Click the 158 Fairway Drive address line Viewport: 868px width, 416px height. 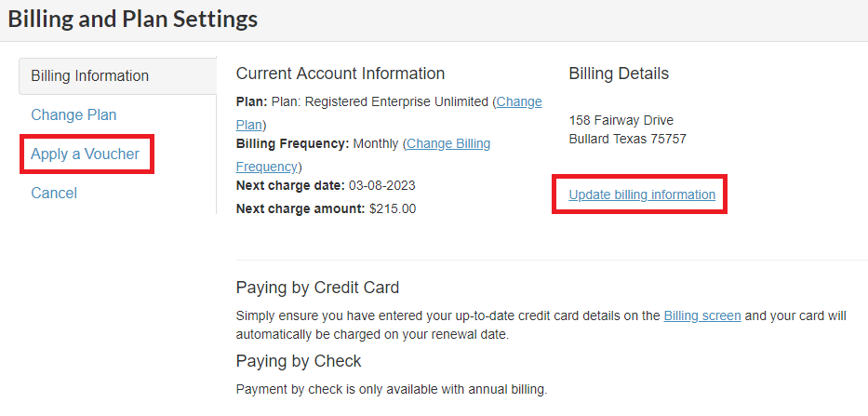pos(621,120)
